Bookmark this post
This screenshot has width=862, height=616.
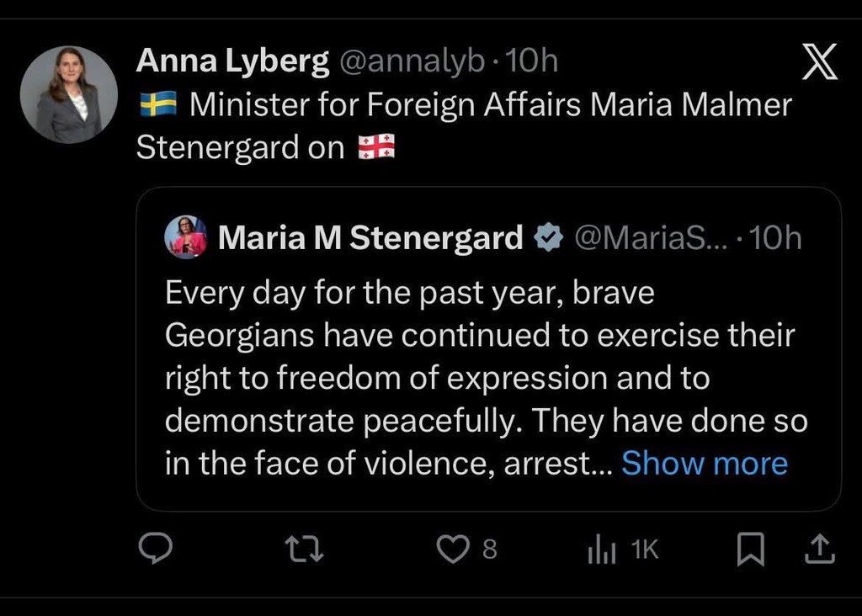(750, 550)
